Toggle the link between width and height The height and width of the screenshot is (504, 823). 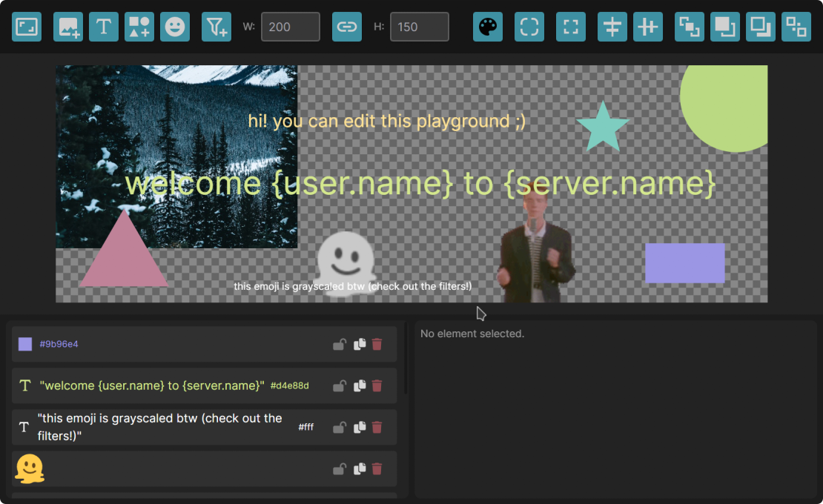346,27
